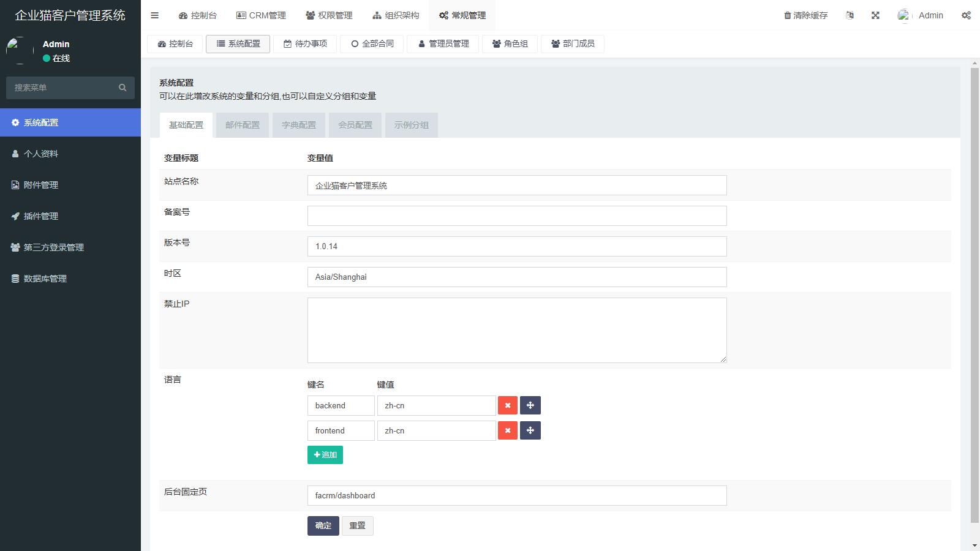Image resolution: width=980 pixels, height=551 pixels.
Task: Click 清除缓存 to clear cache
Action: pos(805,15)
